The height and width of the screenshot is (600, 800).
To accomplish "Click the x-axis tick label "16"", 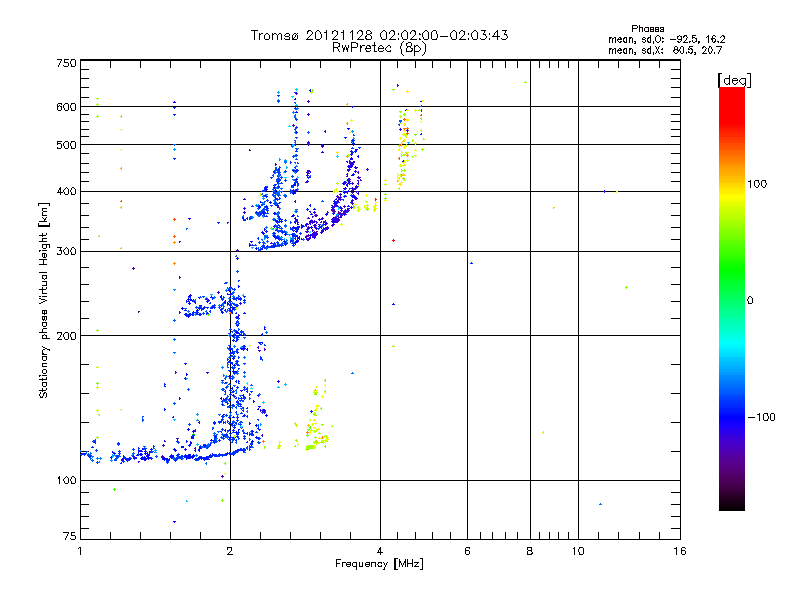I will (x=680, y=551).
